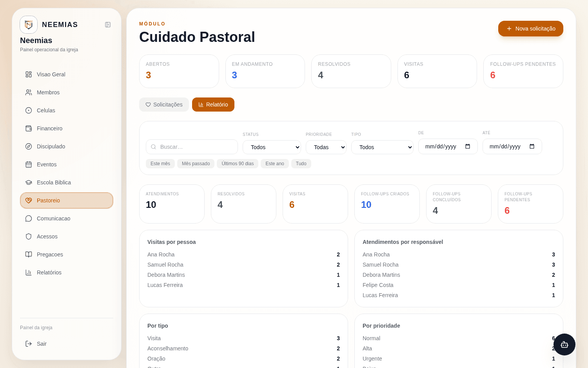Viewport: 588px width, 368px height.
Task: Select the Relatório tab
Action: click(x=213, y=105)
